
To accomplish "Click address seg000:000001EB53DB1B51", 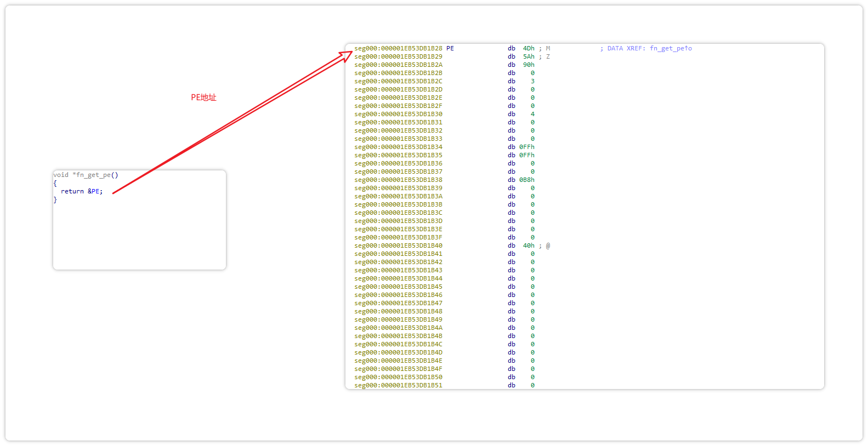I will [x=398, y=385].
